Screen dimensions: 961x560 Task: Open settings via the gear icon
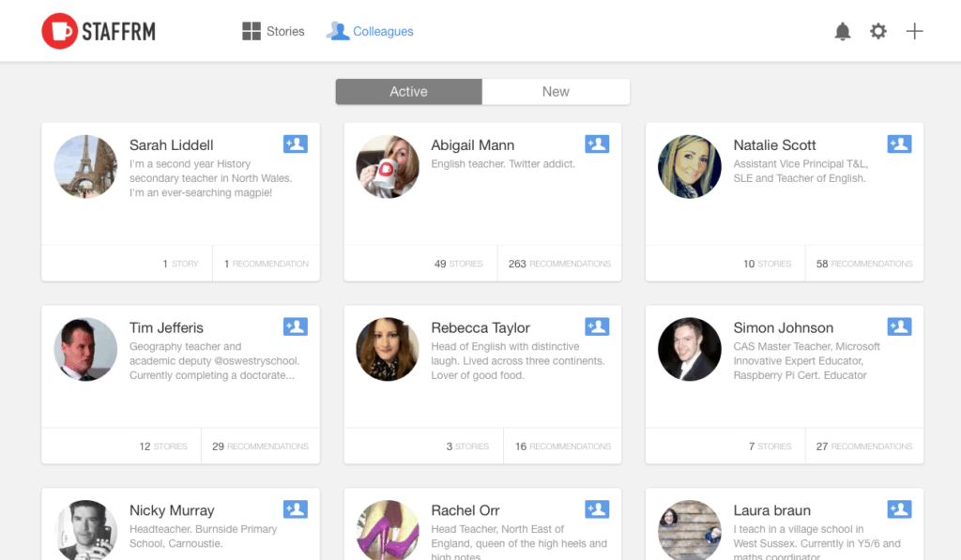click(877, 32)
